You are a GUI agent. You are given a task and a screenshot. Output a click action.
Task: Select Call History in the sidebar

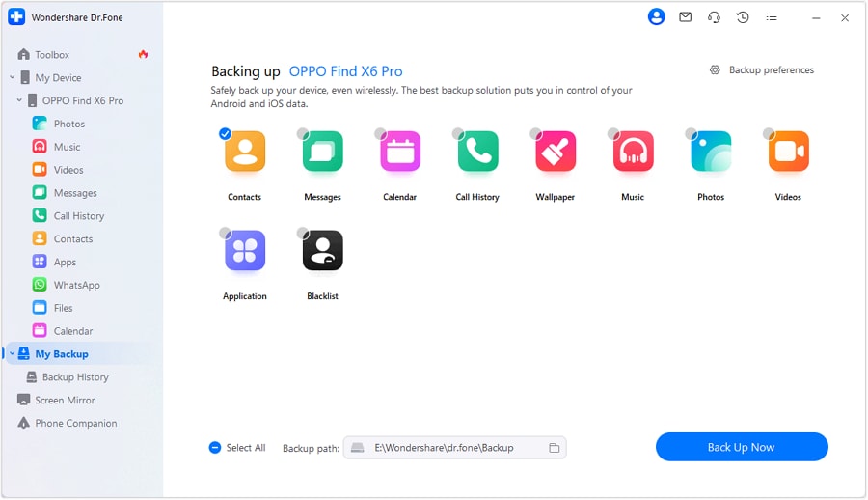coord(68,215)
